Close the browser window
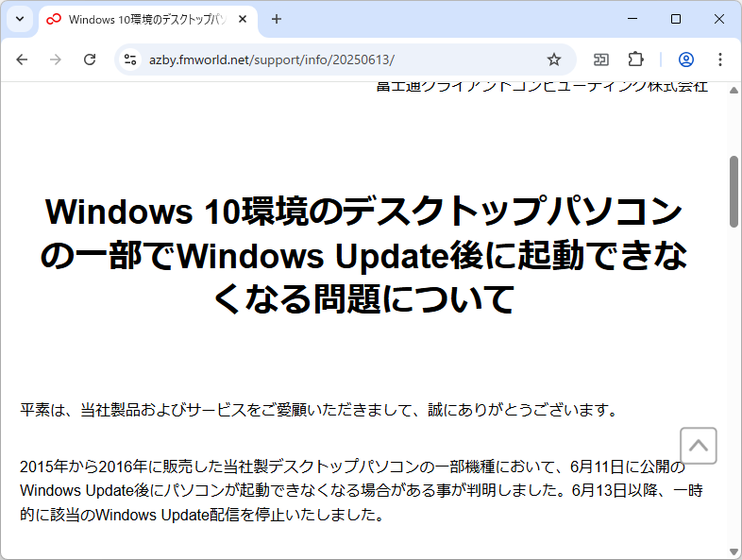The image size is (742, 560). [x=719, y=19]
